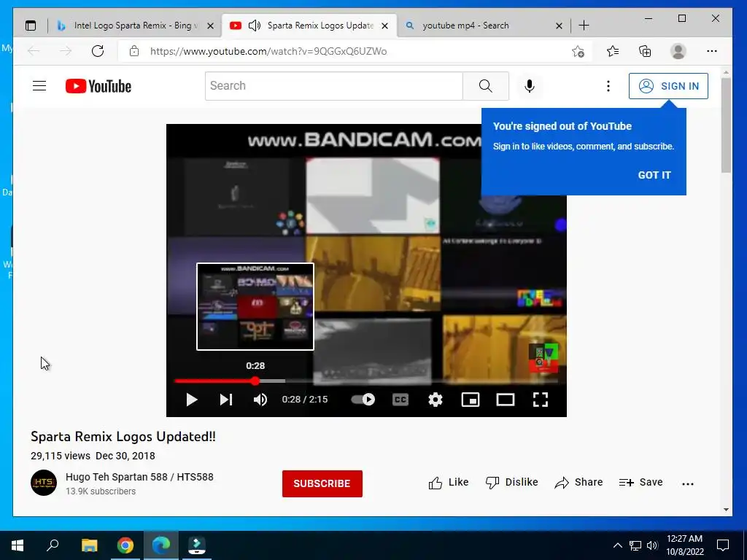Open Windows taskbar search
Screen dimensions: 747x560
coord(53,545)
